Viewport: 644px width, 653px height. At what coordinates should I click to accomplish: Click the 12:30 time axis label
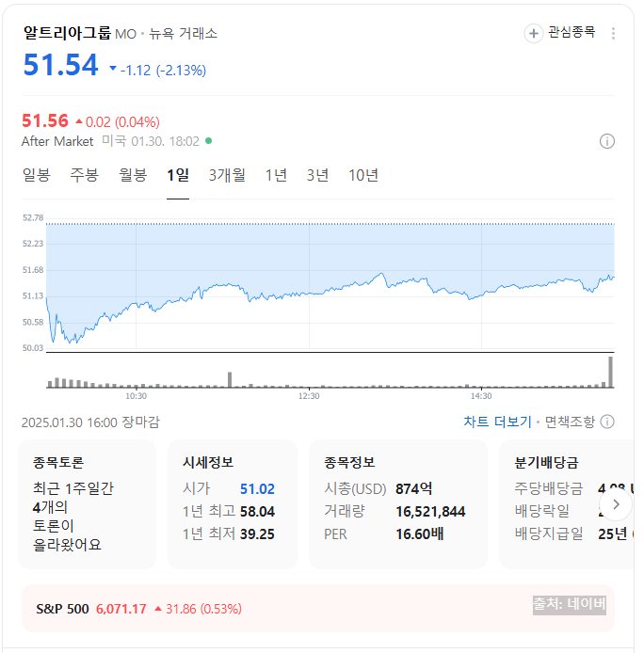(x=309, y=396)
